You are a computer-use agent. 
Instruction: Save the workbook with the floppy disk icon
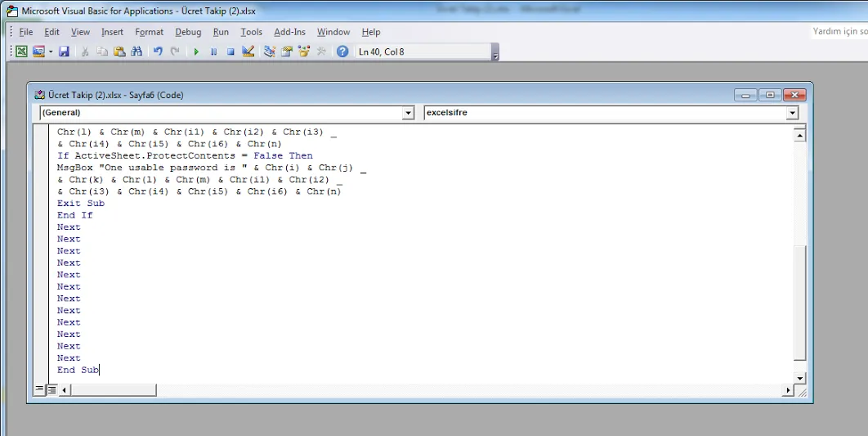(64, 52)
